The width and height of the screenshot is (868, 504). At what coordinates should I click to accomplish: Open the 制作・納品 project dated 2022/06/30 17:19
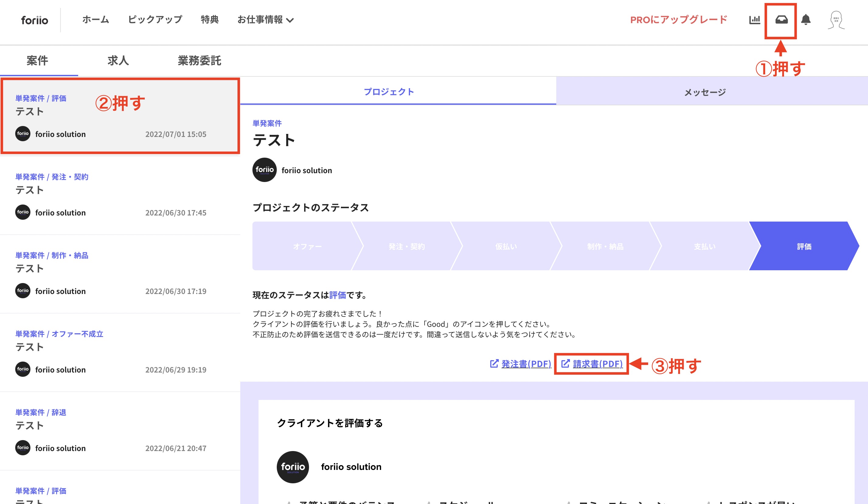coord(120,274)
